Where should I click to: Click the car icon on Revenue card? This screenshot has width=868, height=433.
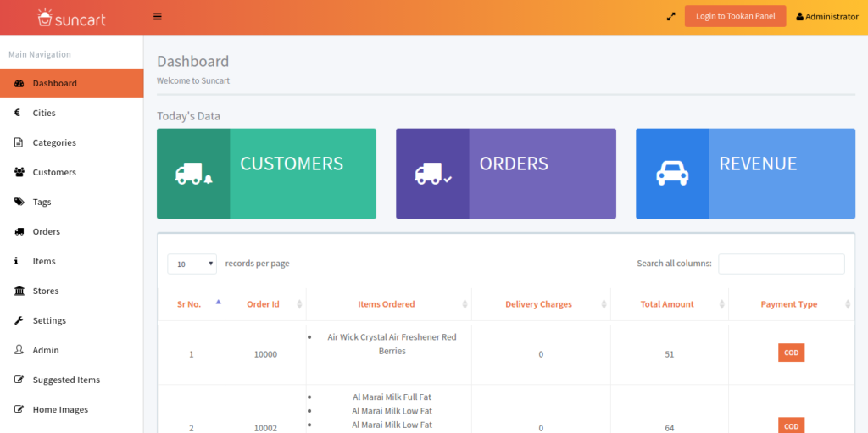(x=672, y=174)
